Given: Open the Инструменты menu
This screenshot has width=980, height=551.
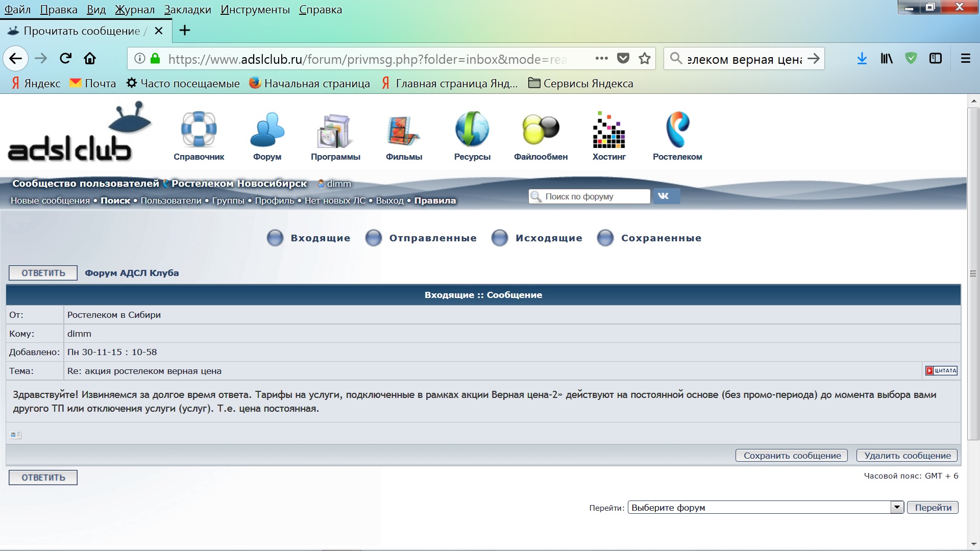Looking at the screenshot, I should [255, 9].
